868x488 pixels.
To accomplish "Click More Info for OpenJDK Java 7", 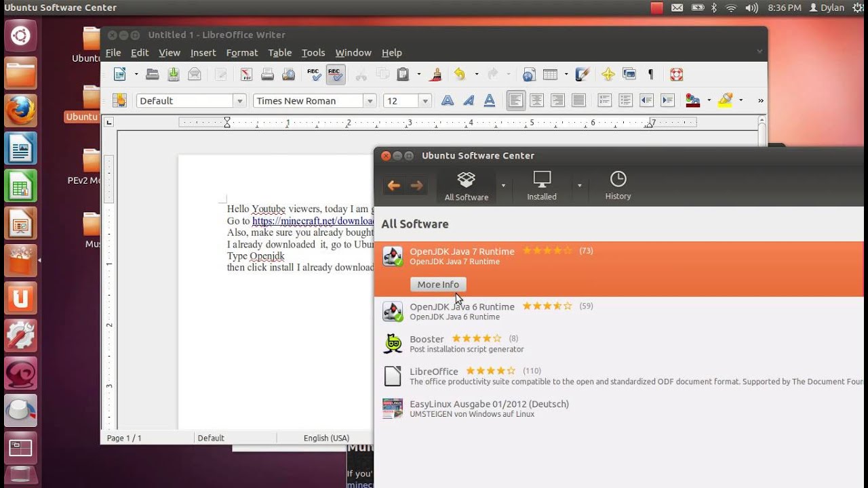I will [x=438, y=285].
